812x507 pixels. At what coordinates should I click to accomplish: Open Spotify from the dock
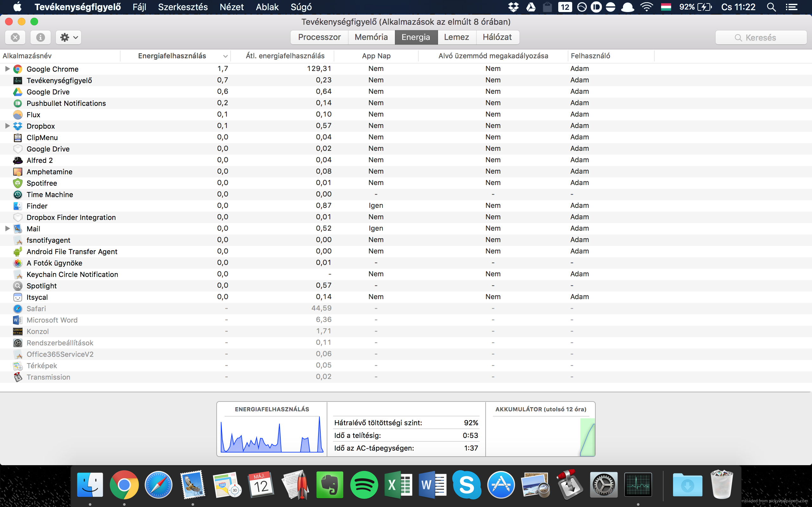click(364, 485)
